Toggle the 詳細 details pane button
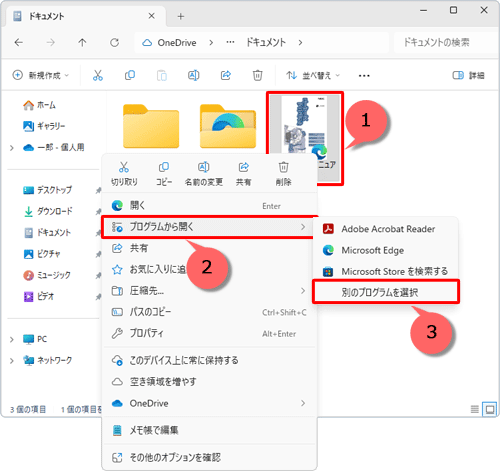 pos(468,76)
